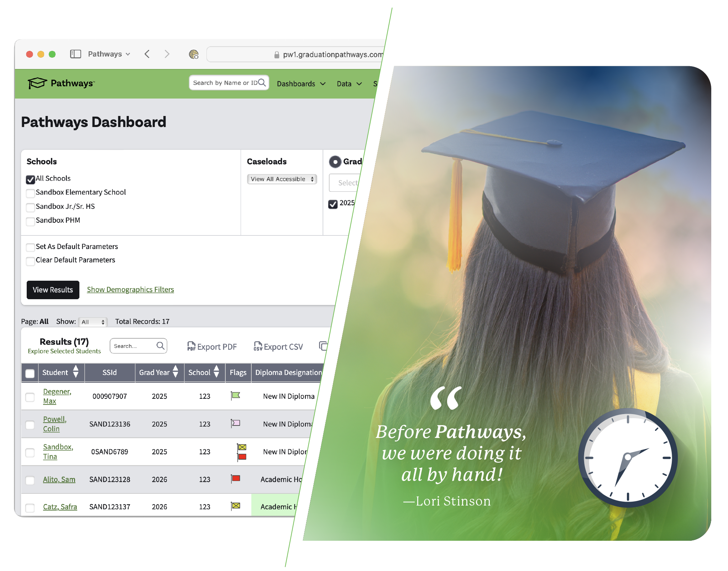Click Export CSV label
Viewport: 728px width, 571px height.
(x=283, y=347)
